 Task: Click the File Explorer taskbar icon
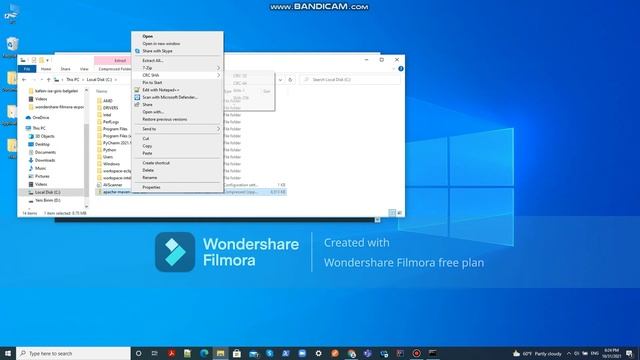220,353
